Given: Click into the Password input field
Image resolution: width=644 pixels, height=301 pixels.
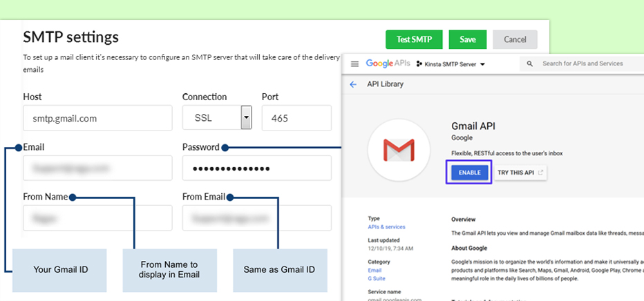Looking at the screenshot, I should point(256,168).
